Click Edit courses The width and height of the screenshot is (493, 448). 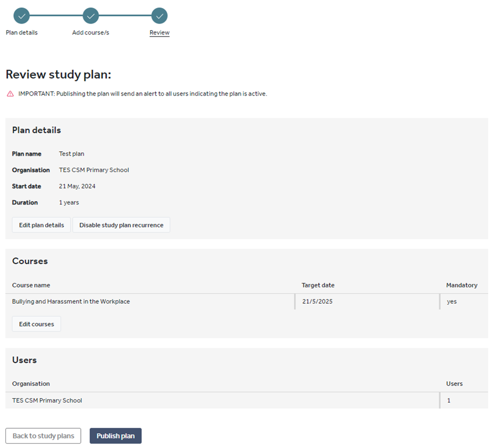click(36, 323)
